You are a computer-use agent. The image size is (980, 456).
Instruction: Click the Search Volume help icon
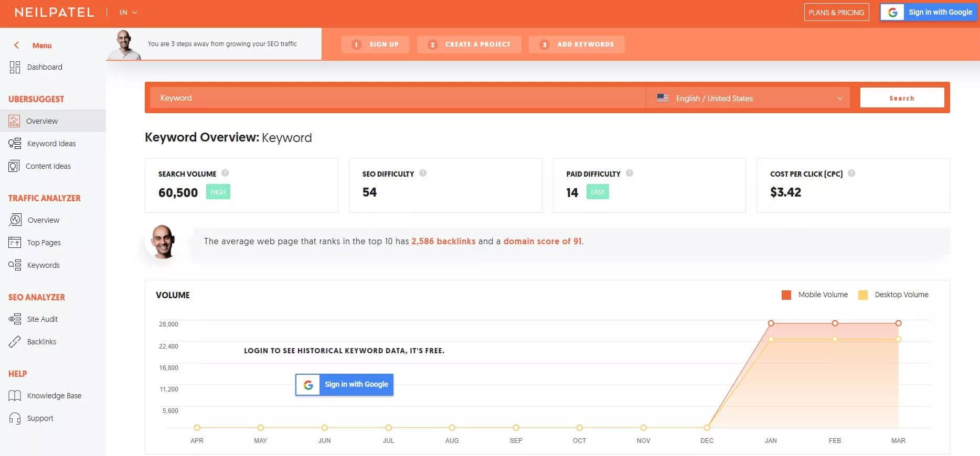coord(225,173)
